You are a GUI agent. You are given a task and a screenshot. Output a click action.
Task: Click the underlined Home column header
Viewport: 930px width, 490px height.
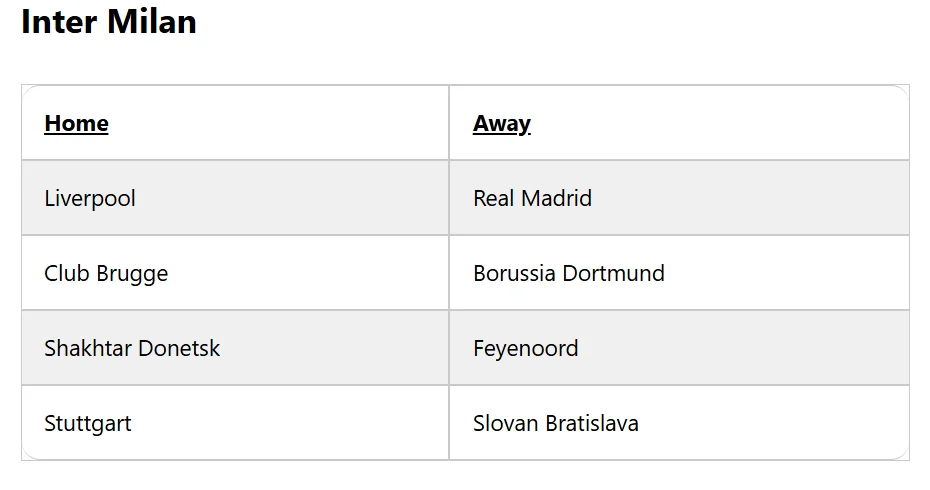77,123
